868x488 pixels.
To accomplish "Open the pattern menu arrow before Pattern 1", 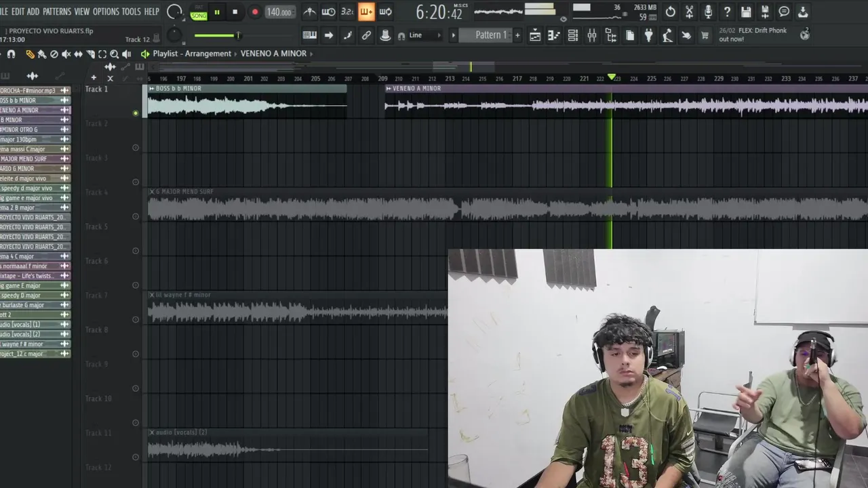I will click(x=454, y=35).
